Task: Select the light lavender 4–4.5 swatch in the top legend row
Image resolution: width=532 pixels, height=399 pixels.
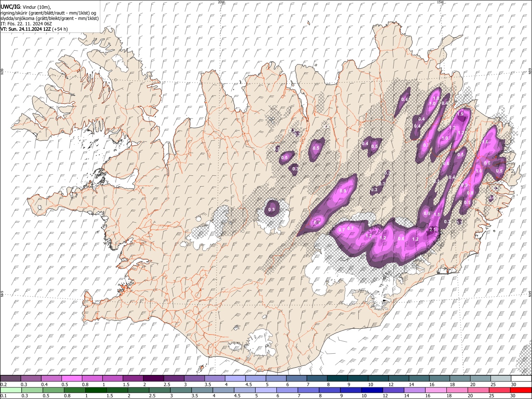Action: [235, 378]
